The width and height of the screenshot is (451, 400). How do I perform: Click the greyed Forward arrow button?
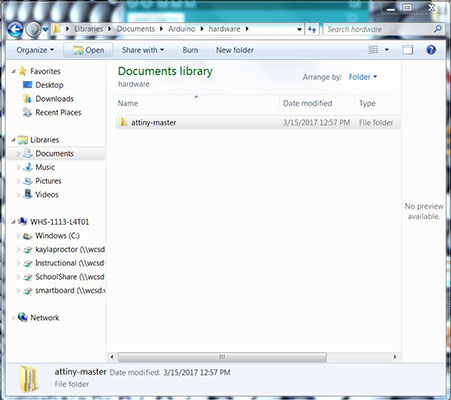tap(33, 29)
